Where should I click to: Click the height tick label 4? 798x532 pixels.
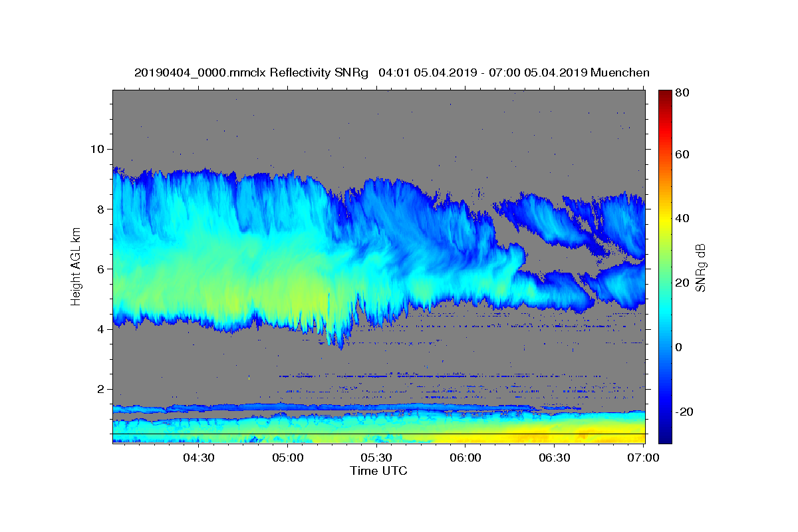coord(102,329)
